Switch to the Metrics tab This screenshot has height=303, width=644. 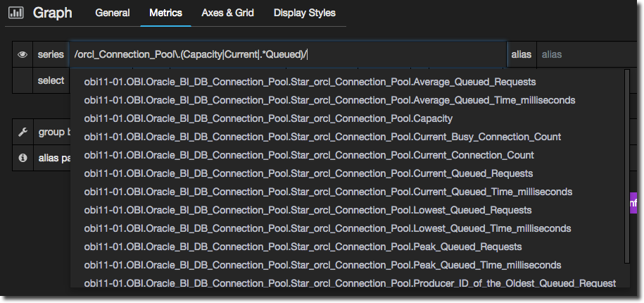click(x=166, y=13)
